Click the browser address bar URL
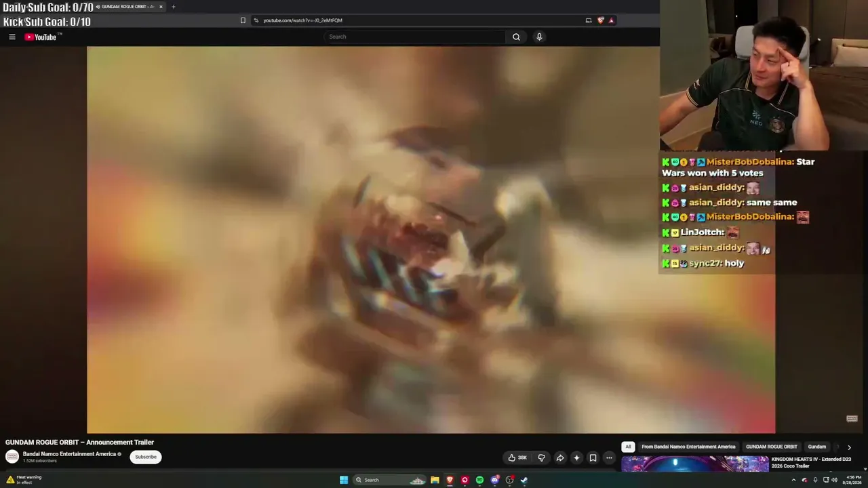868x488 pixels. [303, 20]
